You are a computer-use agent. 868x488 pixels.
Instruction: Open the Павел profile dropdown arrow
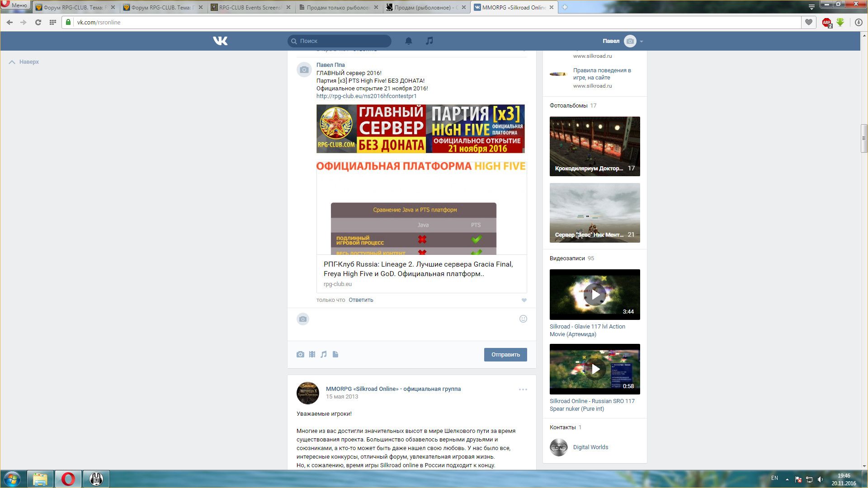click(x=642, y=41)
